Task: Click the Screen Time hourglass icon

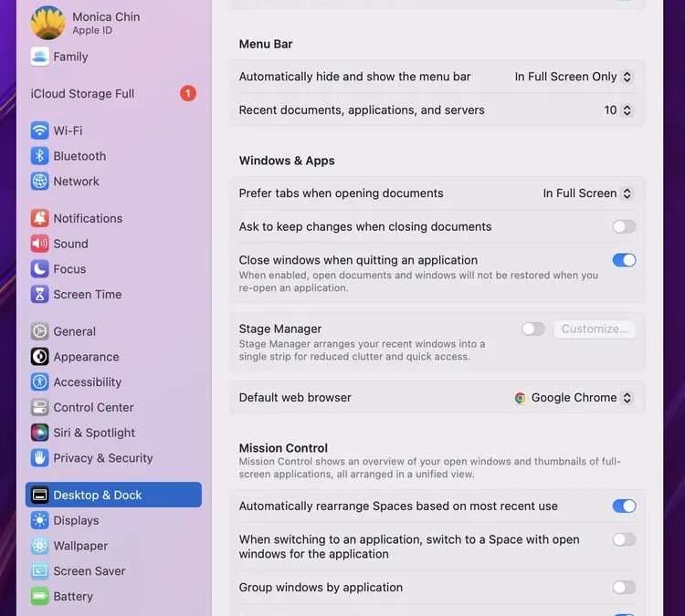Action: 39,295
